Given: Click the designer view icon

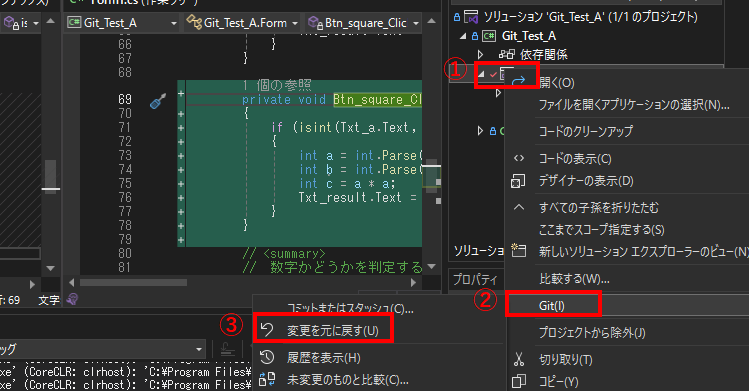Looking at the screenshot, I should [x=518, y=181].
